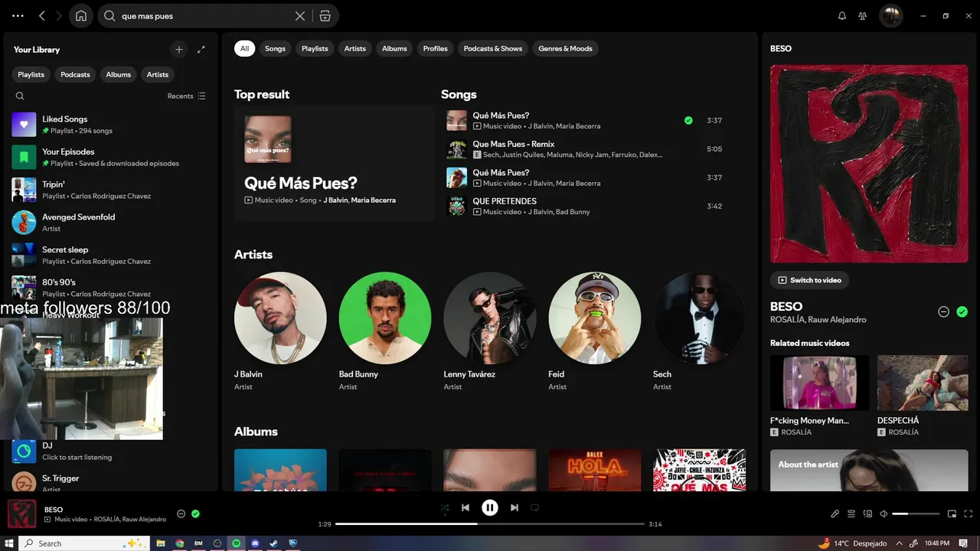This screenshot has width=980, height=551.
Task: Mute with the speaker icon
Action: click(884, 514)
